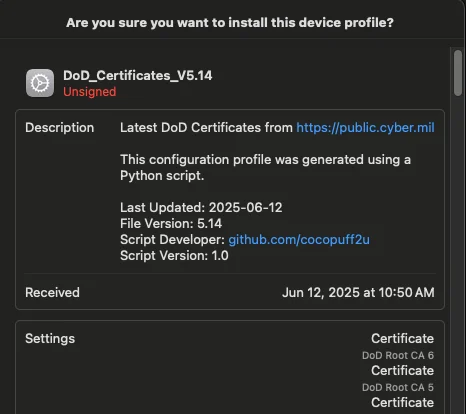The width and height of the screenshot is (466, 414).
Task: Click the Received label
Action: click(x=52, y=293)
